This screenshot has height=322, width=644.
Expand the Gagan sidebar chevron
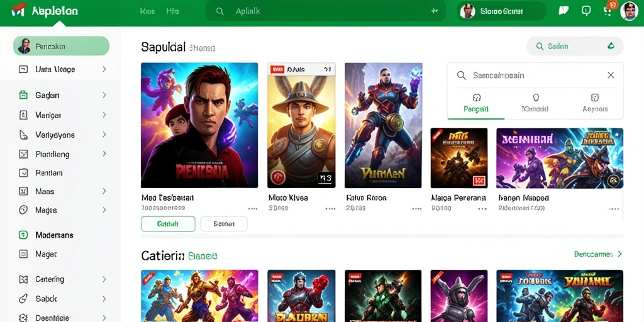(104, 96)
